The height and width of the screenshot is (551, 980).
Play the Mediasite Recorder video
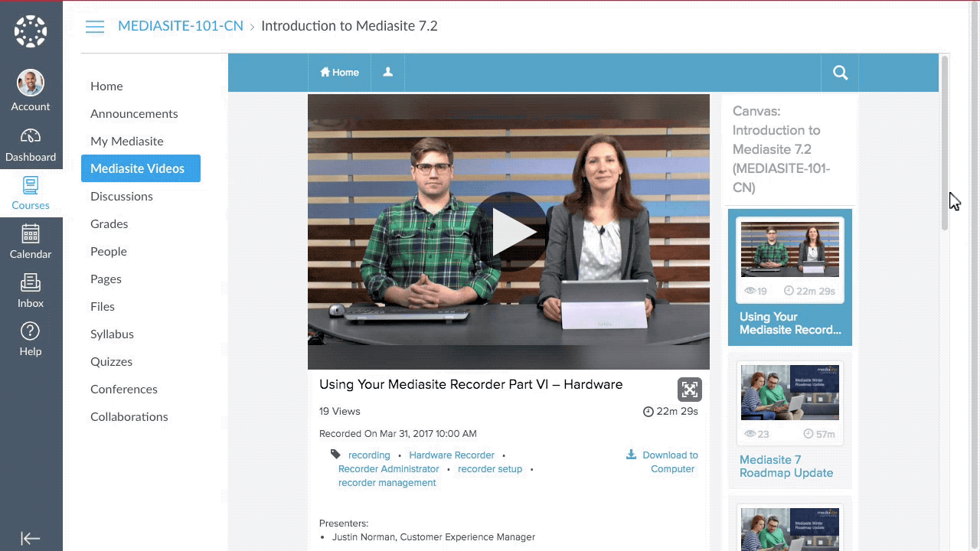pos(510,232)
